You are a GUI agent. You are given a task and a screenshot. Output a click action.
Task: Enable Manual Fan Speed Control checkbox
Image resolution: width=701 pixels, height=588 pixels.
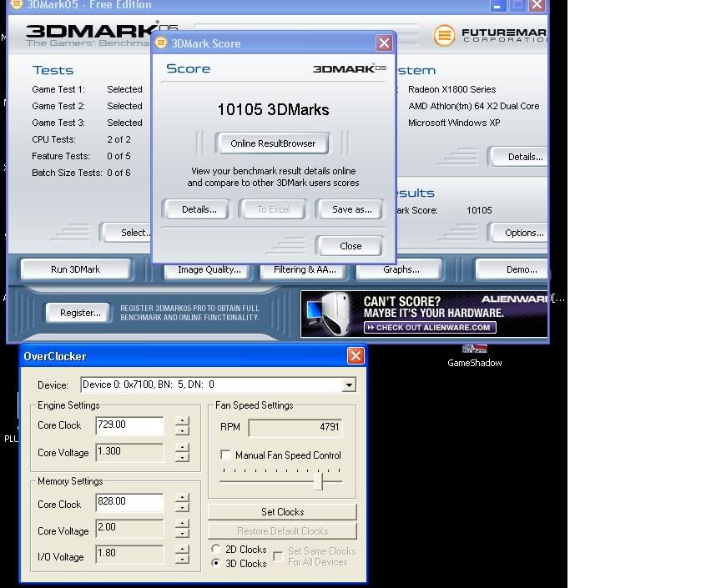[226, 455]
